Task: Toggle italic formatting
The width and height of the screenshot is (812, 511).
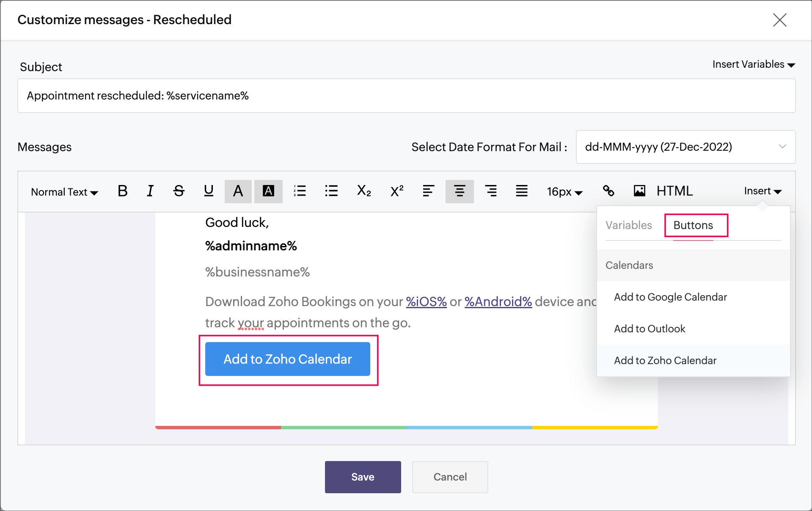Action: pyautogui.click(x=150, y=191)
